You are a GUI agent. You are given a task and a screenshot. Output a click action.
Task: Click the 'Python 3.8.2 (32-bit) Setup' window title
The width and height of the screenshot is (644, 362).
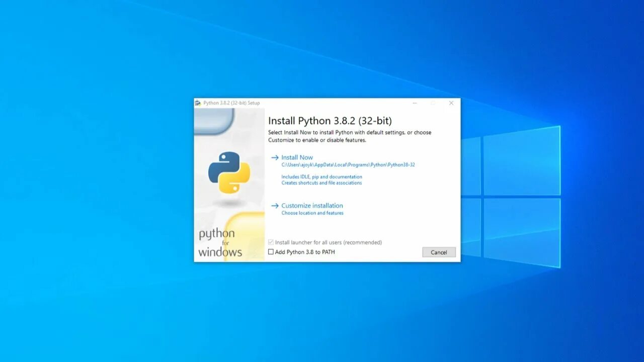[231, 103]
